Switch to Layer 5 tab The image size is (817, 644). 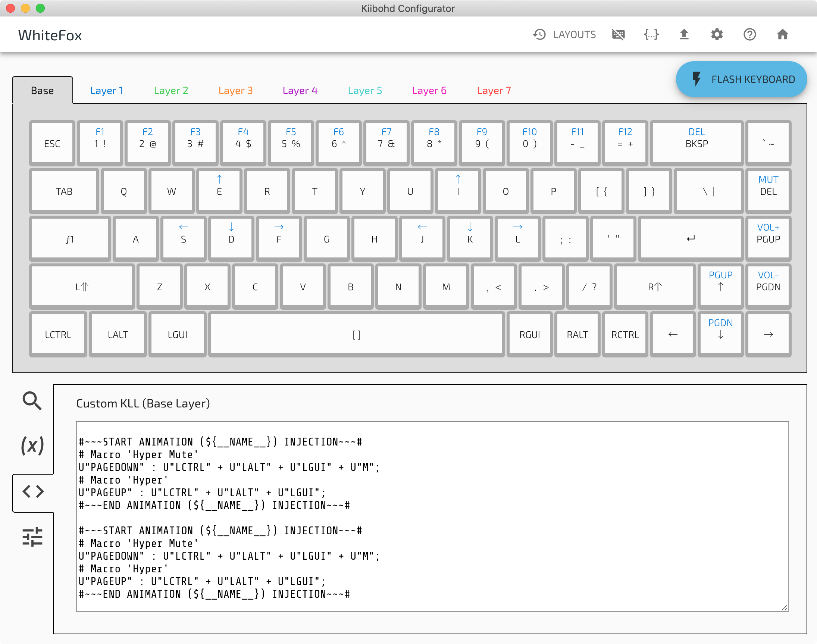pos(364,91)
